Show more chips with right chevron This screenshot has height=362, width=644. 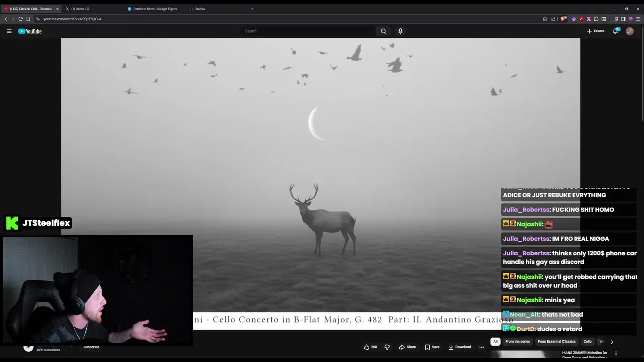click(x=612, y=342)
